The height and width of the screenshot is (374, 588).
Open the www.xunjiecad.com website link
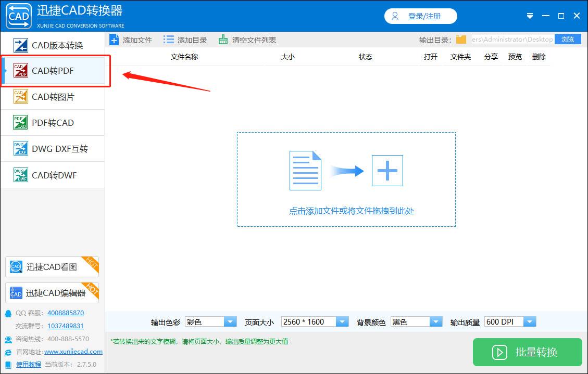click(x=73, y=352)
